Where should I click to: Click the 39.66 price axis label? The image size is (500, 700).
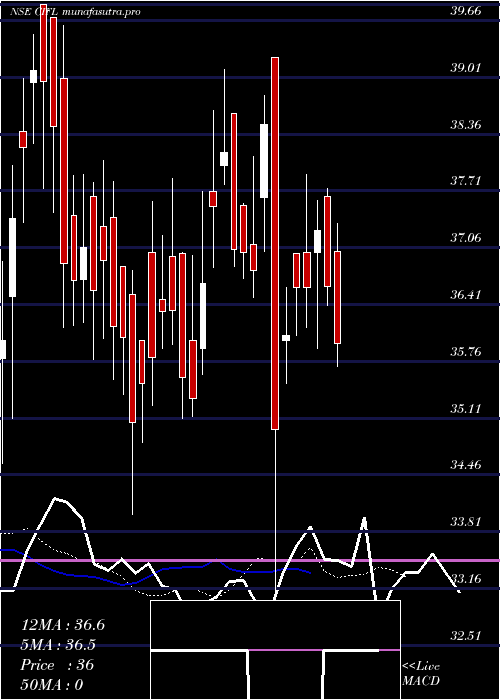click(x=466, y=11)
